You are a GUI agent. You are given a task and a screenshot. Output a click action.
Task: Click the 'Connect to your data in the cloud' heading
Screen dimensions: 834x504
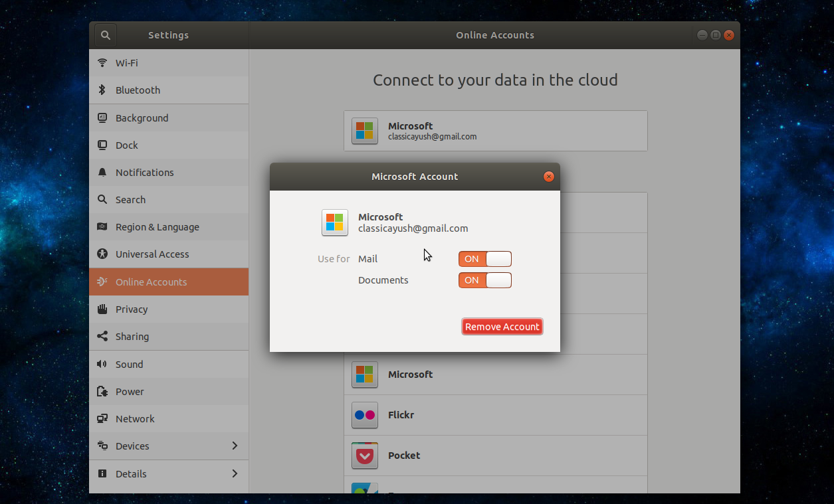click(495, 80)
